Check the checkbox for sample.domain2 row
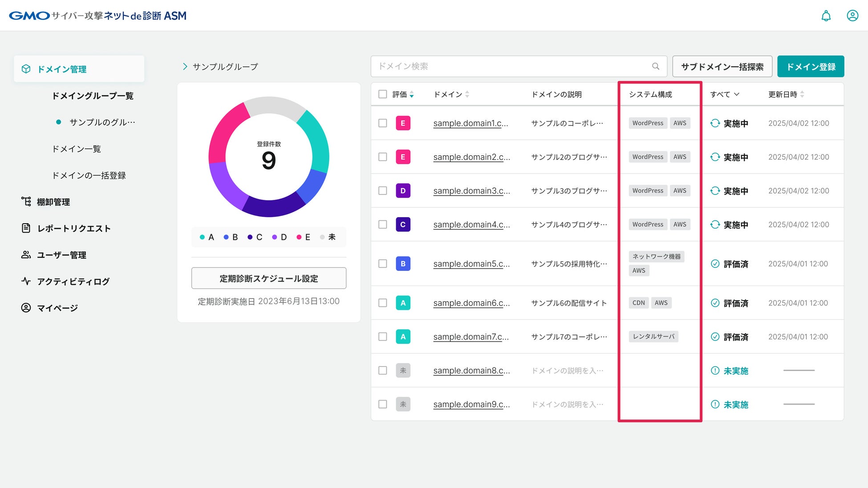Viewport: 868px width, 488px height. [x=382, y=157]
